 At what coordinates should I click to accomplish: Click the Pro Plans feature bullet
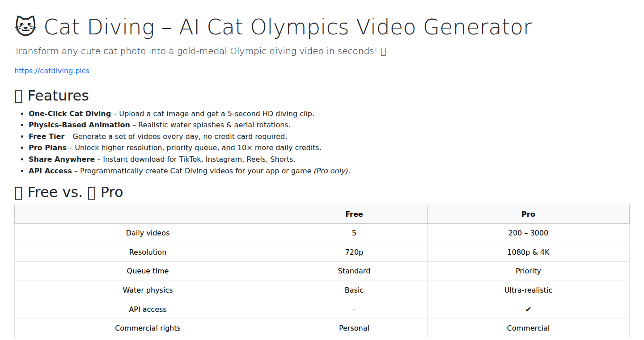click(175, 147)
